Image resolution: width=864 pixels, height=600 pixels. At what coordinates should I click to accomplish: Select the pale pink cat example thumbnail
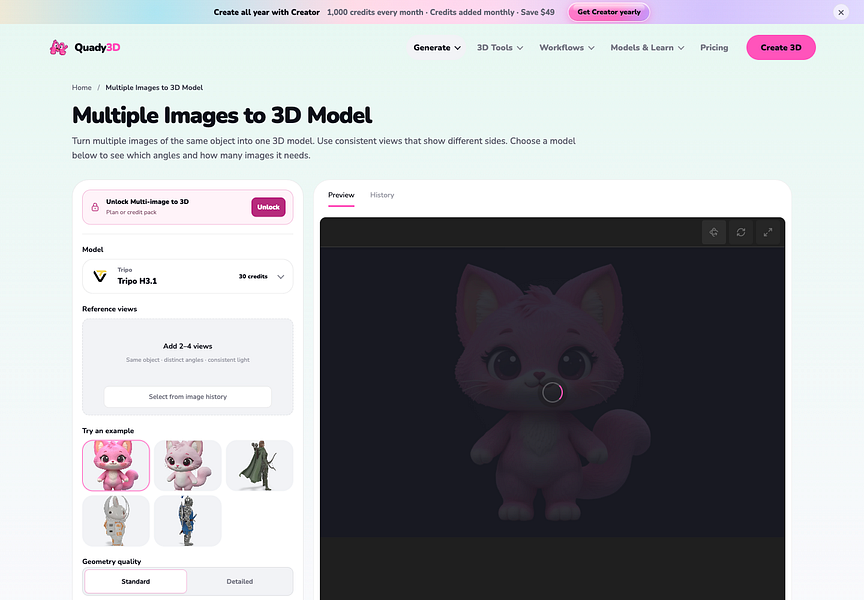click(187, 466)
